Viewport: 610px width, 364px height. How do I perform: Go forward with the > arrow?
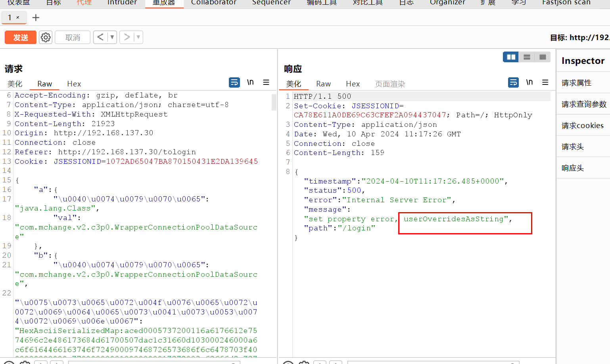pos(127,37)
